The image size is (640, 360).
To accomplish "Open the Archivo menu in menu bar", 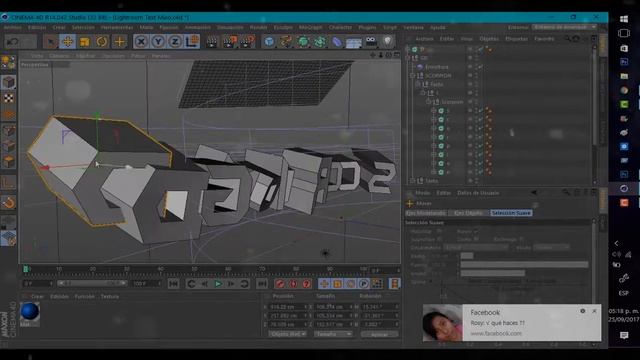I will 12,27.
